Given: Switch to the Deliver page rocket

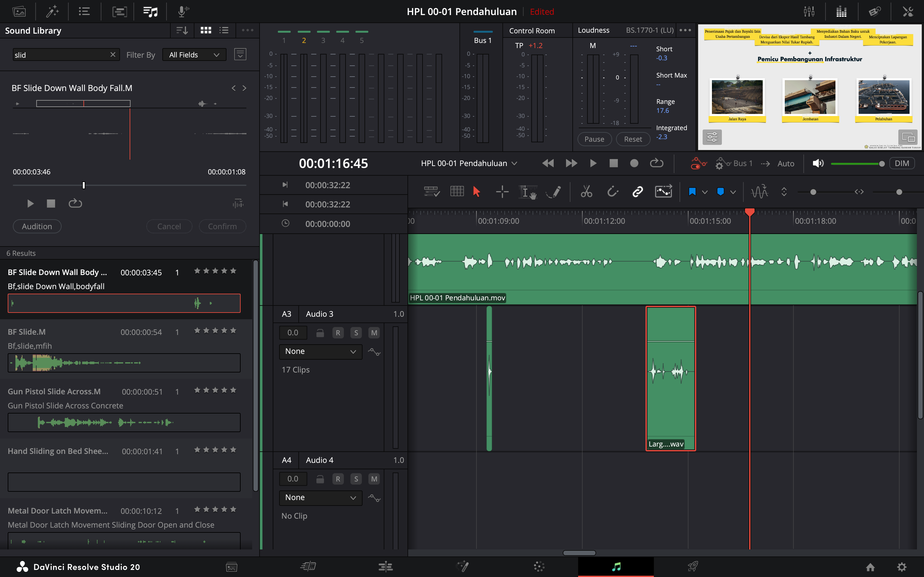Looking at the screenshot, I should [x=693, y=566].
